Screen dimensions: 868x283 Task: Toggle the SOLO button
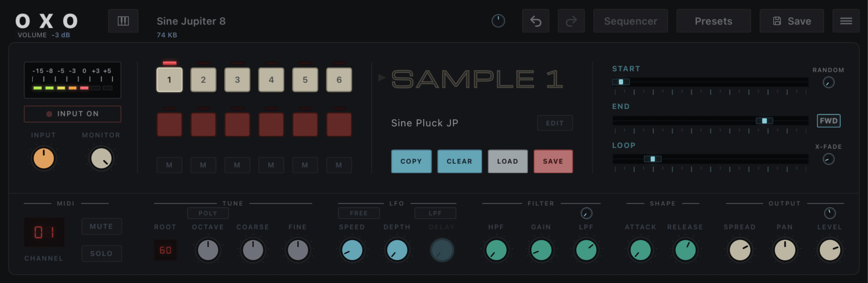point(102,253)
